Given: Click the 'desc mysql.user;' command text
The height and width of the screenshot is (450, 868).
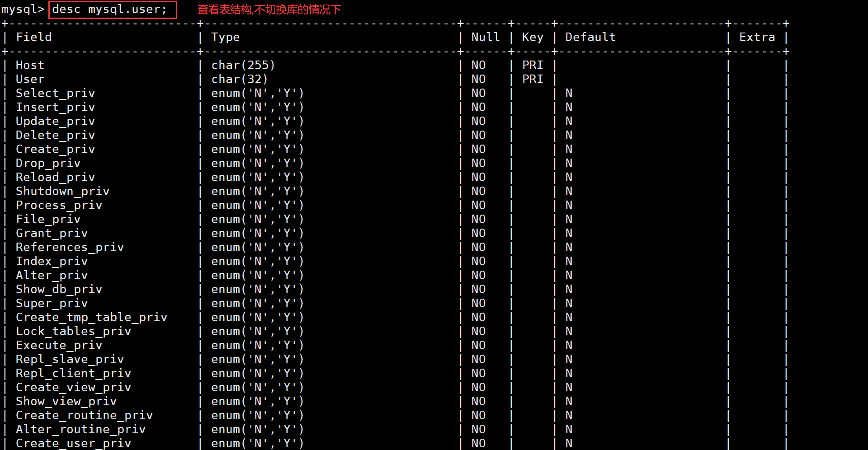Looking at the screenshot, I should click(x=109, y=9).
